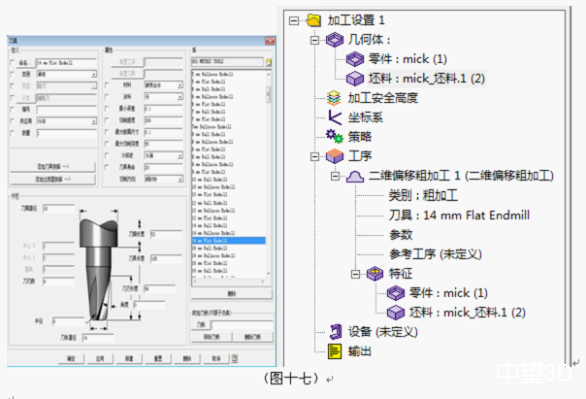The width and height of the screenshot is (586, 399).
Task: Tick the checkbox beside 刀具寿命 field
Action: pos(107,167)
